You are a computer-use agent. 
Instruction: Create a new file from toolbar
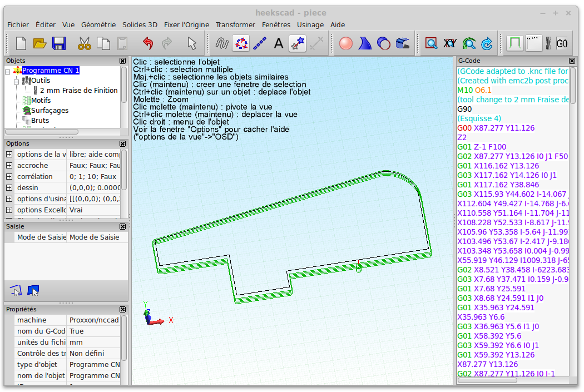point(21,43)
